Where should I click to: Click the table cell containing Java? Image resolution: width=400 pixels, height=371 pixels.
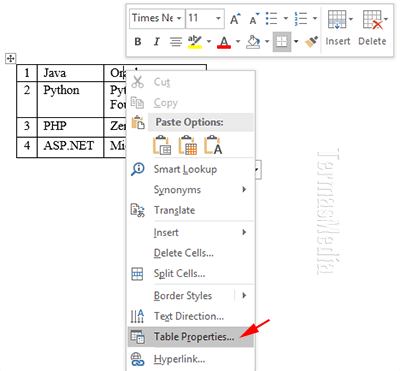[70, 73]
